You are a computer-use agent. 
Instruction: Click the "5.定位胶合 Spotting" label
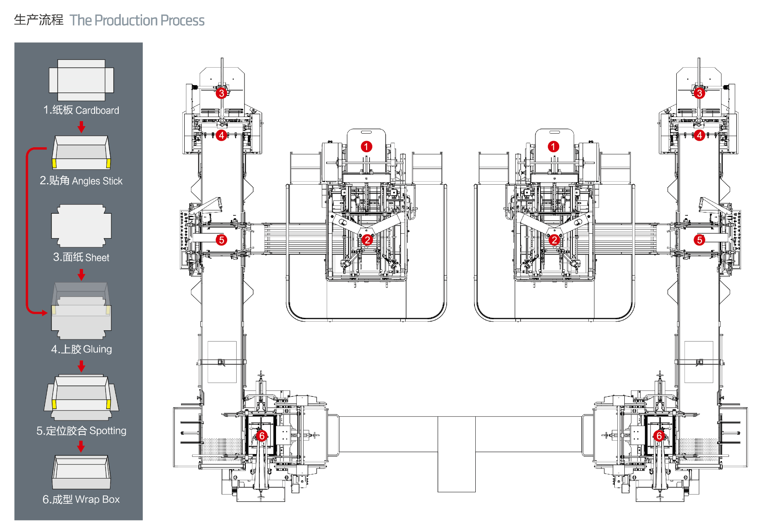pyautogui.click(x=81, y=431)
